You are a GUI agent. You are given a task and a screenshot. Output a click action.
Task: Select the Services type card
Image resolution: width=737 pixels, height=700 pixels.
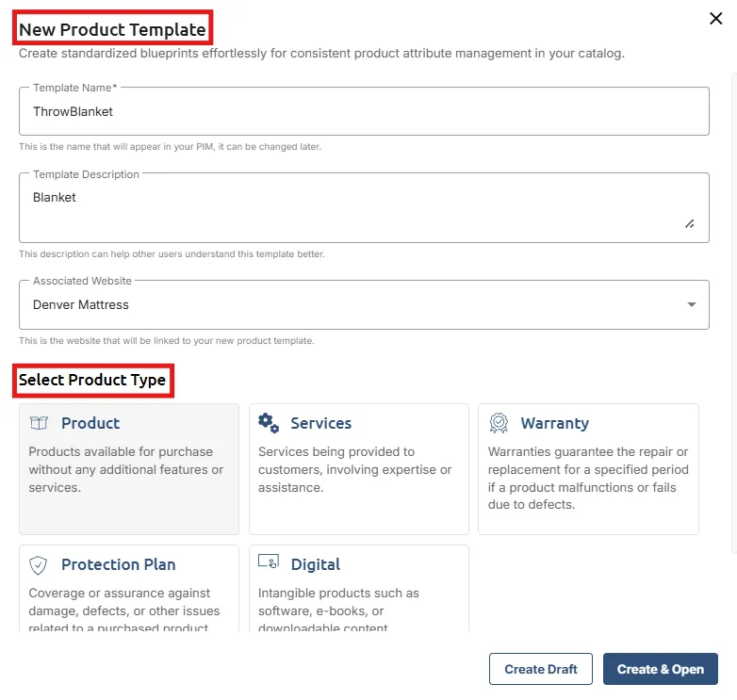point(359,469)
